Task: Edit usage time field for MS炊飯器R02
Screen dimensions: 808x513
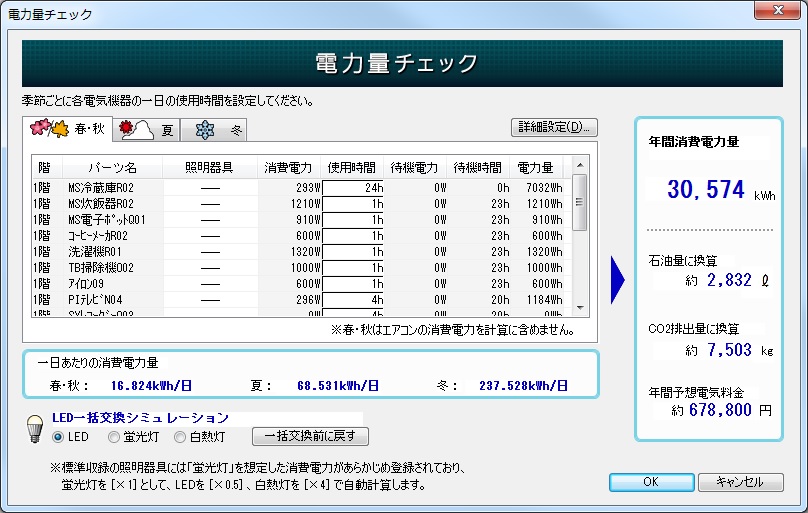Action: 353,204
